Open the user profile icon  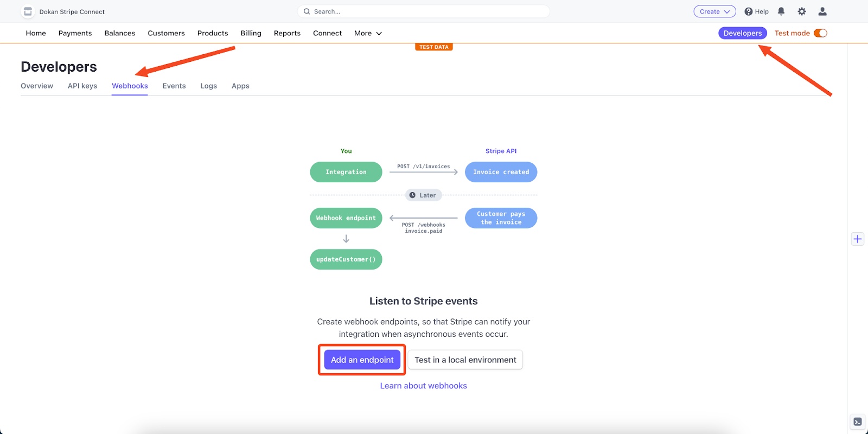[822, 11]
